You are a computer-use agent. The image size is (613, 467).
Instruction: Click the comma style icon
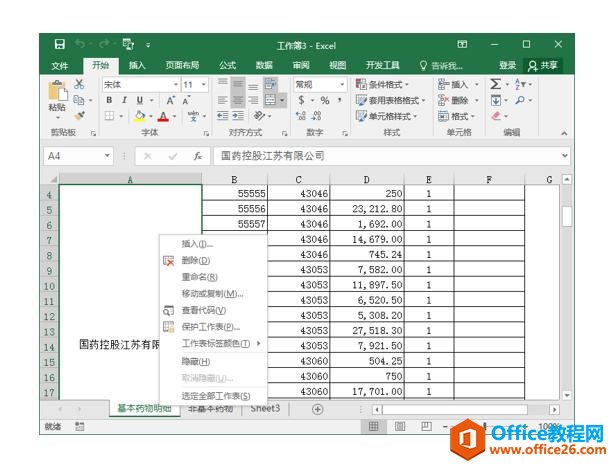click(340, 100)
